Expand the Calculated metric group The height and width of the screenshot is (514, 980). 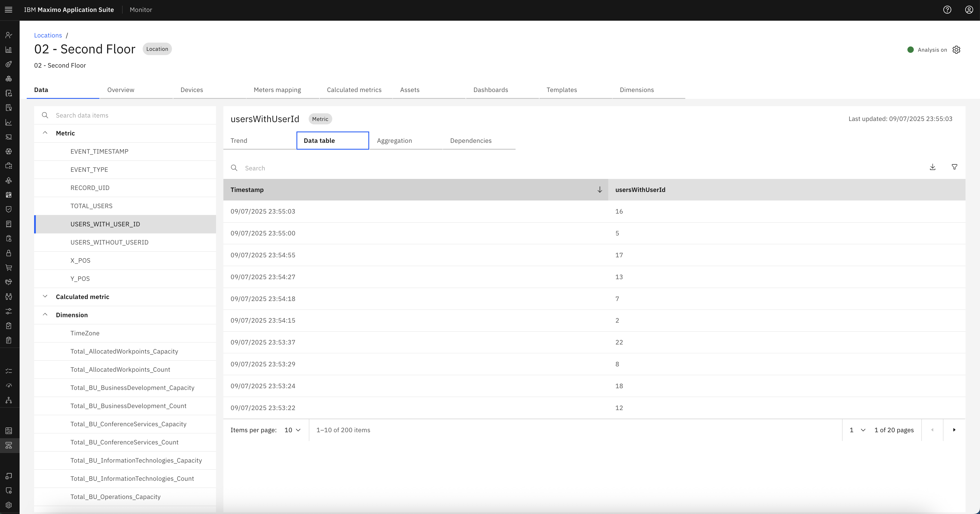[45, 296]
